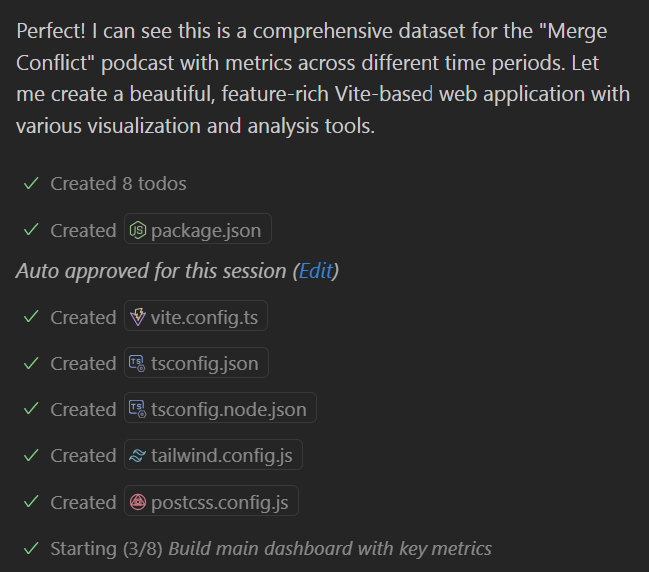The width and height of the screenshot is (649, 572).
Task: Open the tsconfig.node.json file name
Action: tap(229, 410)
